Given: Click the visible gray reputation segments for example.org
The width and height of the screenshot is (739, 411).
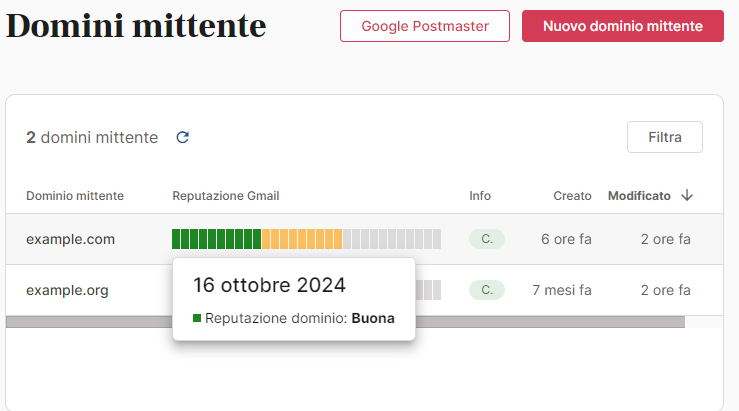Looking at the screenshot, I should 429,290.
